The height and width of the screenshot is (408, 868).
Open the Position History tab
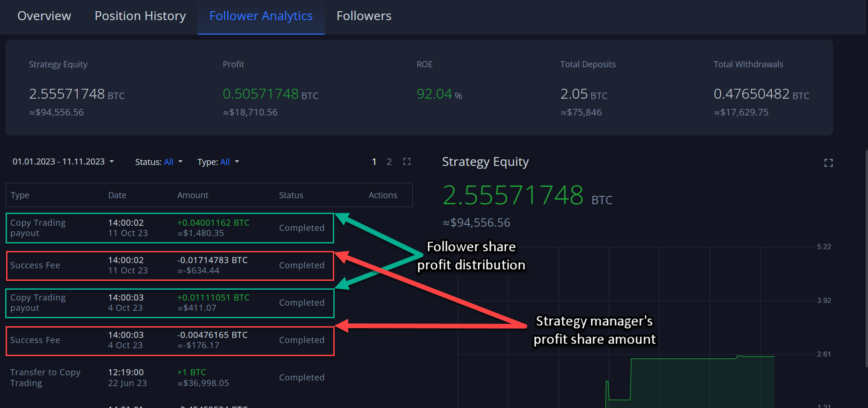point(140,16)
